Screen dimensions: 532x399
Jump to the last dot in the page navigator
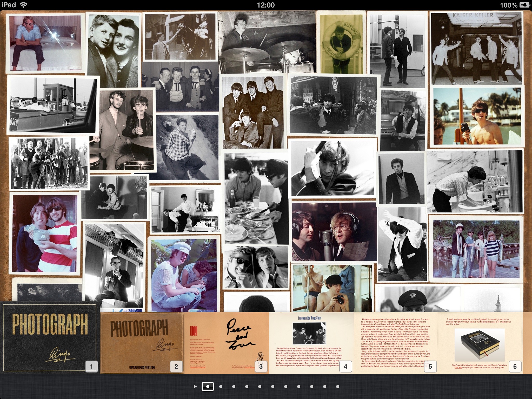pyautogui.click(x=338, y=387)
